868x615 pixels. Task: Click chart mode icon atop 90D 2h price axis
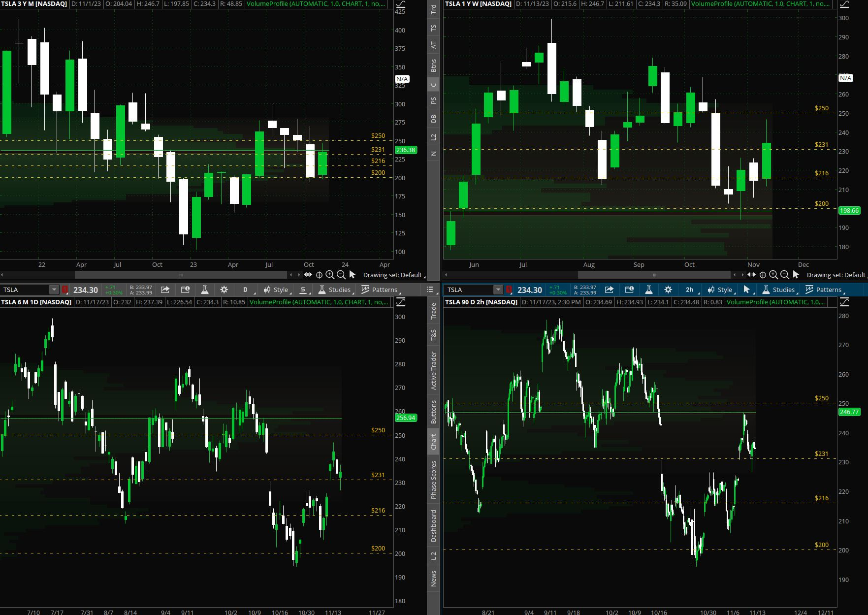pos(844,301)
